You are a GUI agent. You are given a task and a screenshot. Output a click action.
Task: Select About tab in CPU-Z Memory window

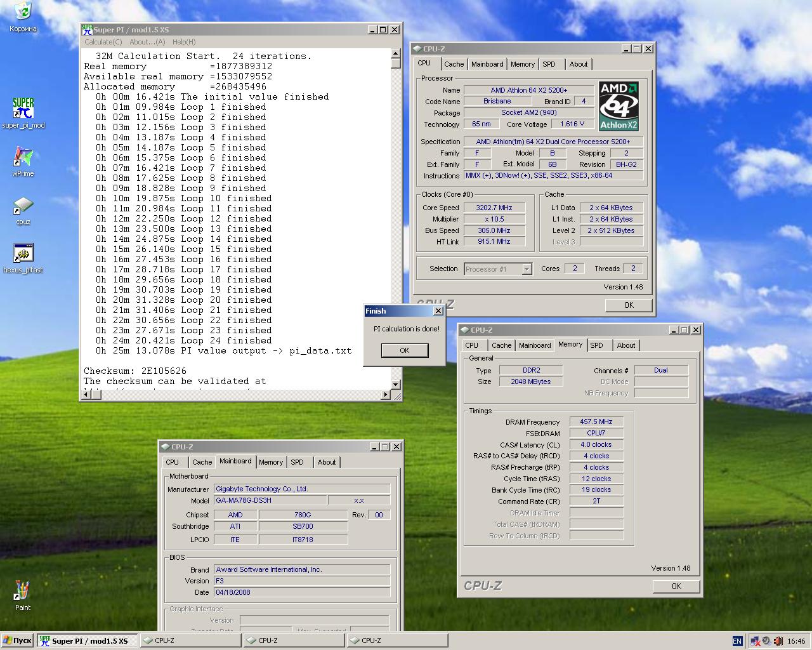[626, 345]
